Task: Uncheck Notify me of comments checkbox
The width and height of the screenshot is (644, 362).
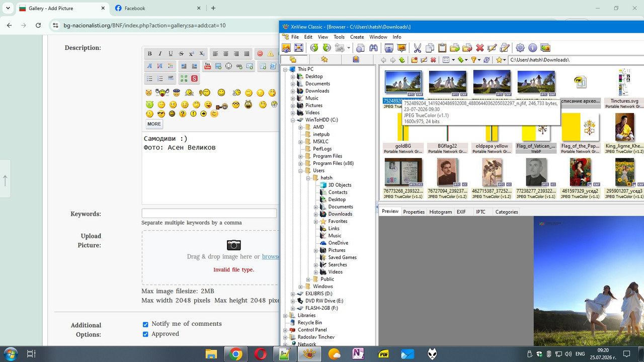Action: coord(145,324)
